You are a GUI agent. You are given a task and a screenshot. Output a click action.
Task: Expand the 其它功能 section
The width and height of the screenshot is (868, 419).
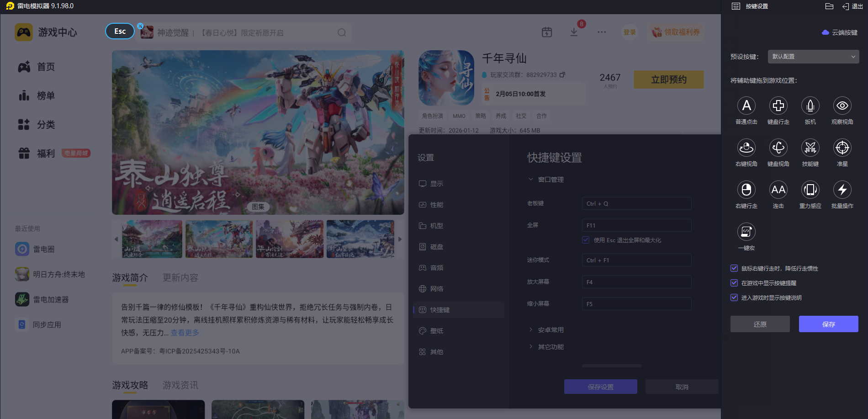tap(530, 346)
